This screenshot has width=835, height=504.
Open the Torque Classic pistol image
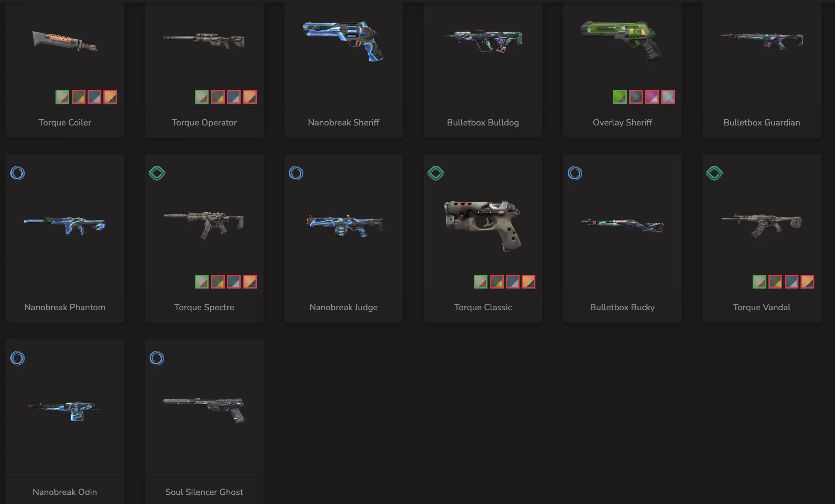tap(483, 226)
